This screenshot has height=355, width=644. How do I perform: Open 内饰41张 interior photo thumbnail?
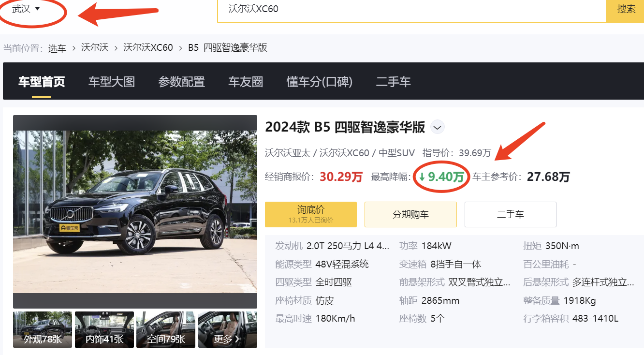point(104,329)
